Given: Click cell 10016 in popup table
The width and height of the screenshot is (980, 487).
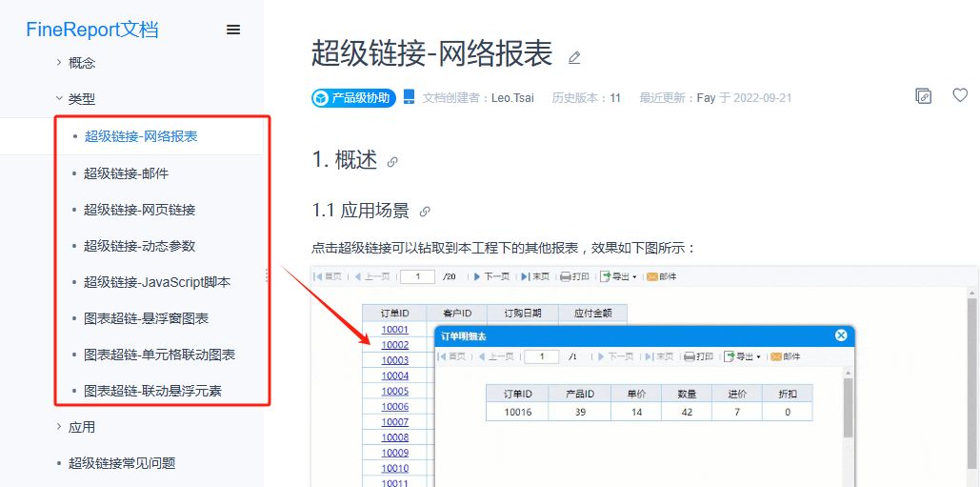Looking at the screenshot, I should [x=517, y=412].
